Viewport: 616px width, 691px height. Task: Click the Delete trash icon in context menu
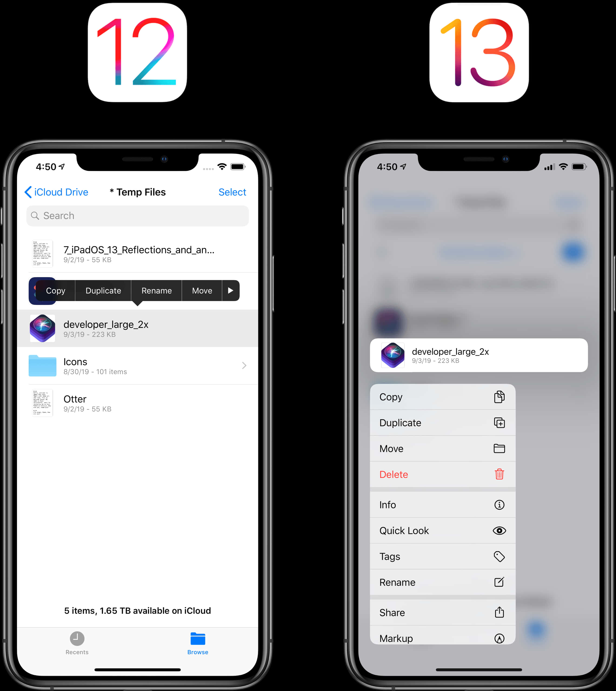click(x=499, y=474)
